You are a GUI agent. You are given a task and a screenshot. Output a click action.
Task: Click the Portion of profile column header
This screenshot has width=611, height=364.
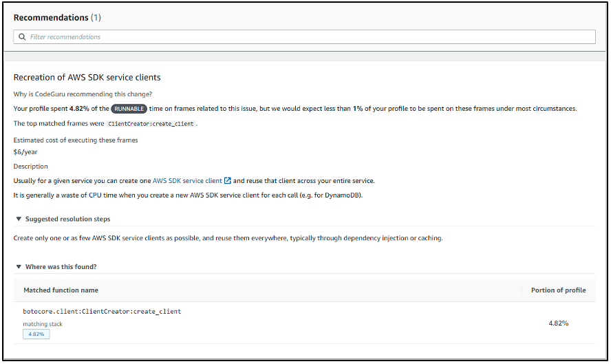coord(559,290)
